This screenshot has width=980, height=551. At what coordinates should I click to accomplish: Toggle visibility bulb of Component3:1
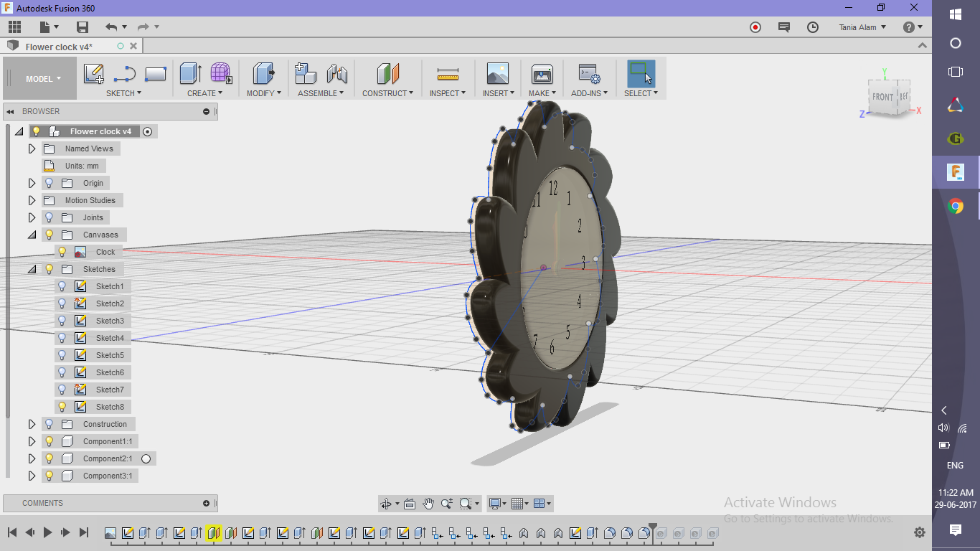tap(49, 476)
